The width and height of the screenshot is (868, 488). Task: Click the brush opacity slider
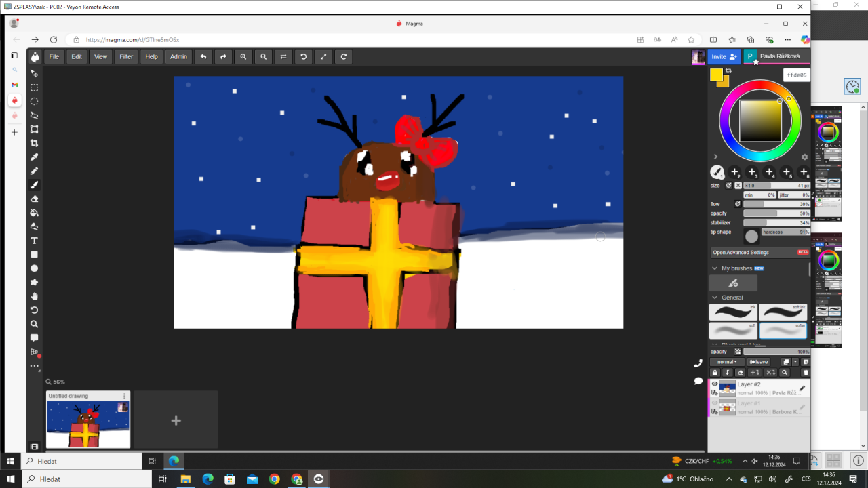pos(776,213)
